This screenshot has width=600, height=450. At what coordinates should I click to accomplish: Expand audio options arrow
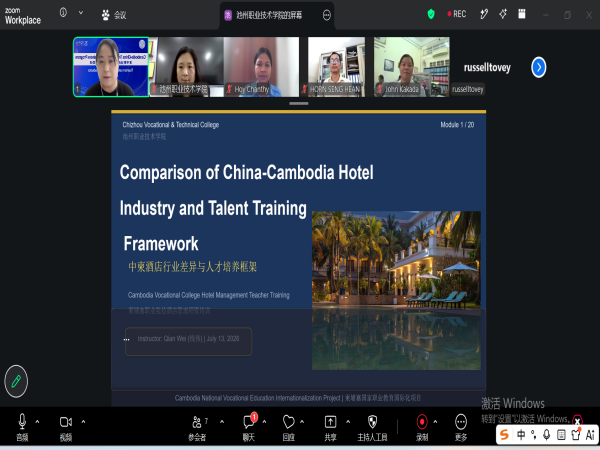pyautogui.click(x=37, y=422)
